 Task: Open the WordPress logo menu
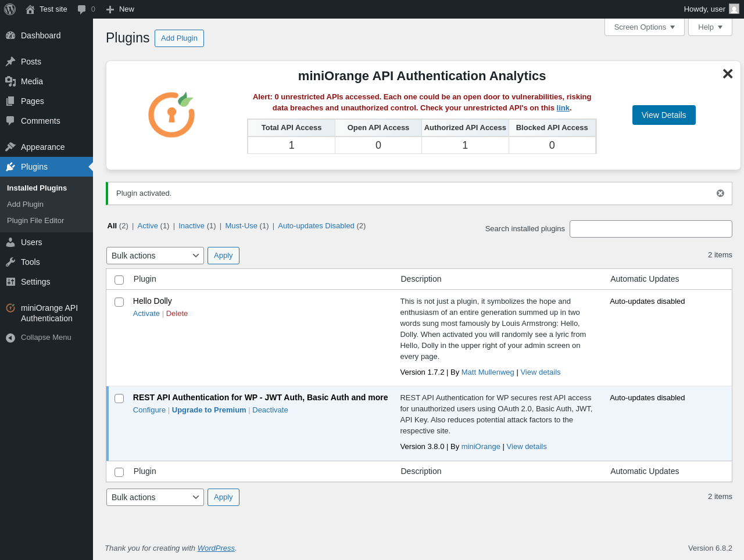[x=10, y=9]
